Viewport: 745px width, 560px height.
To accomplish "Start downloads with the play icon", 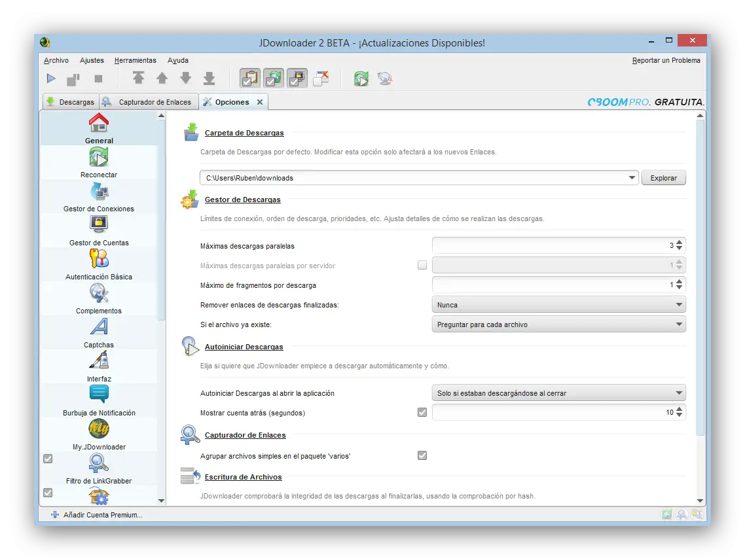I will [51, 79].
